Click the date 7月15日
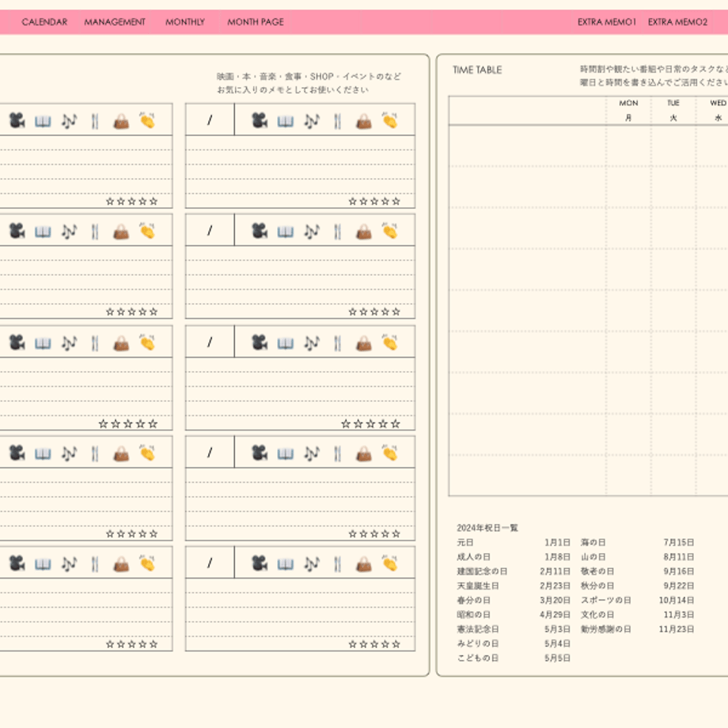The image size is (728, 728). click(x=679, y=542)
